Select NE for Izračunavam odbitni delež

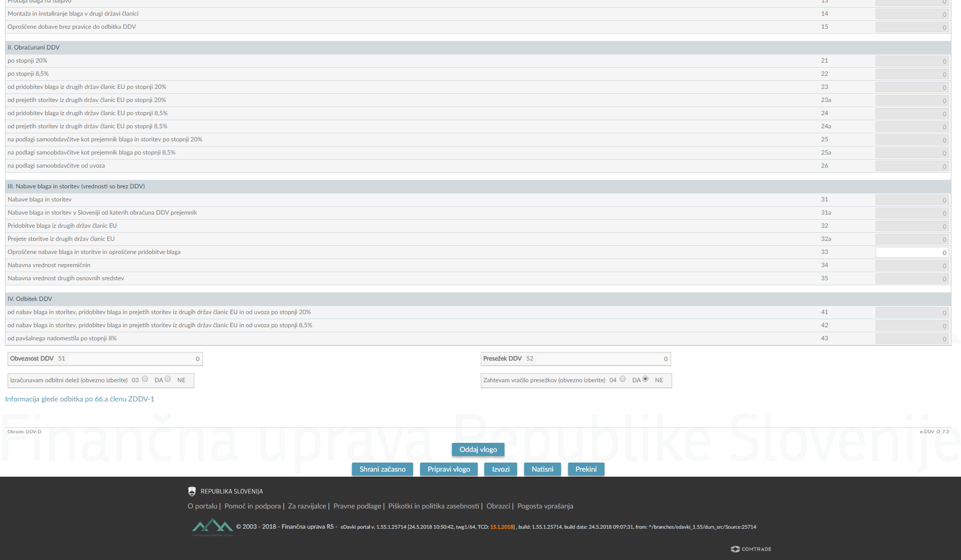tap(168, 379)
